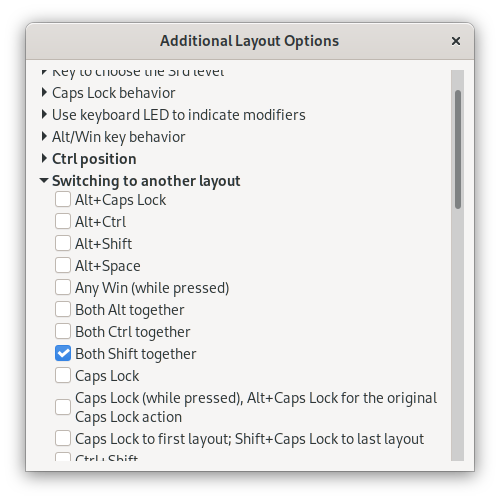Uncheck Both Shift together
Viewport: 500px width, 500px height.
point(63,353)
